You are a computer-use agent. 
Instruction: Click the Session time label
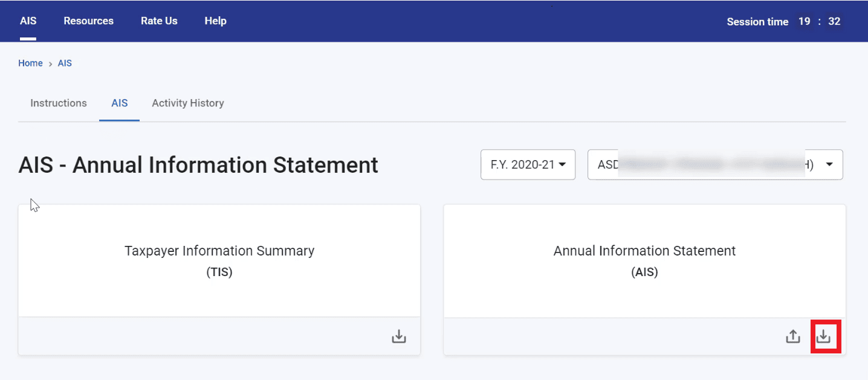click(757, 22)
